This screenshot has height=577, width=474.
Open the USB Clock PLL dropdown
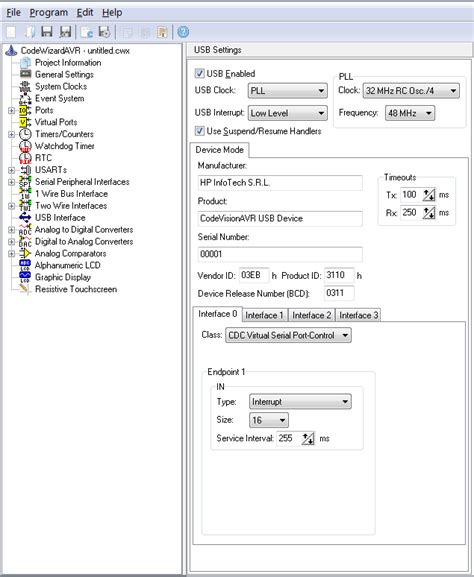pos(287,91)
